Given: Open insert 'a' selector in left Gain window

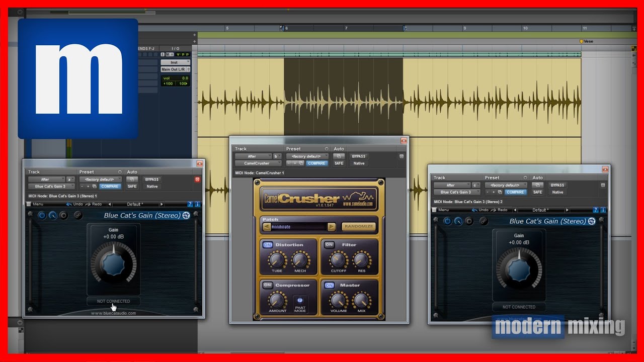Looking at the screenshot, I should click(70, 179).
